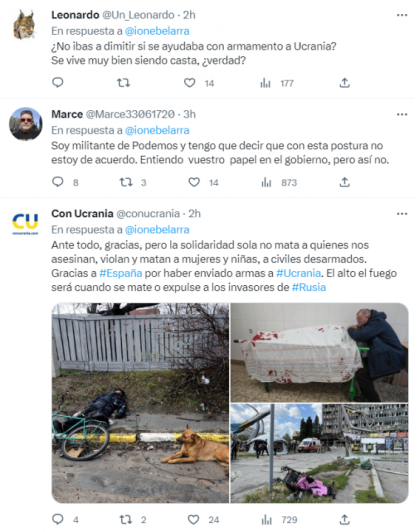Retweet Leonardo's tweet

pos(124,82)
